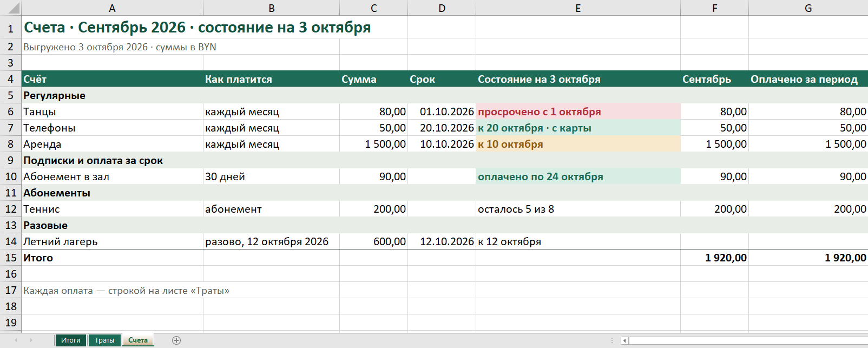Click the "Сумма" column heading cell
The image size is (868, 348).
(374, 79)
